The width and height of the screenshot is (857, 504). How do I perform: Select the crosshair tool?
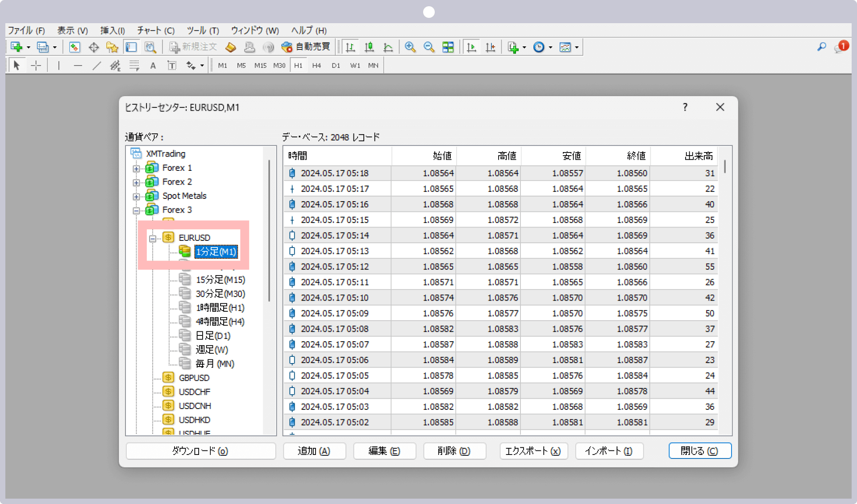pyautogui.click(x=36, y=66)
